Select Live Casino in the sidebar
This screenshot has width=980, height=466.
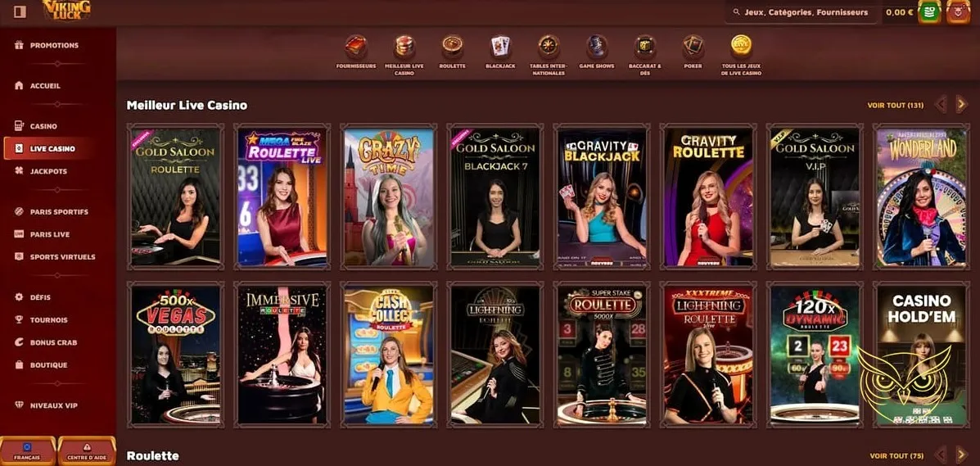click(48, 149)
